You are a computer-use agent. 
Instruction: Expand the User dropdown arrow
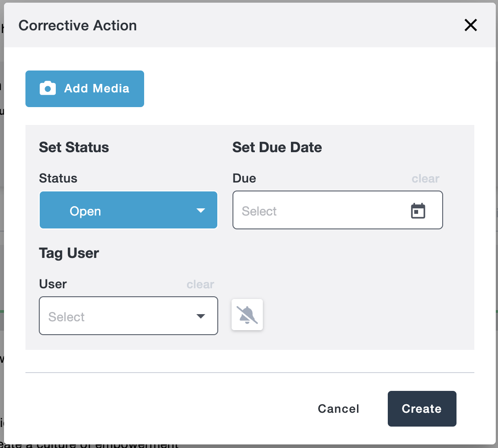[201, 316]
